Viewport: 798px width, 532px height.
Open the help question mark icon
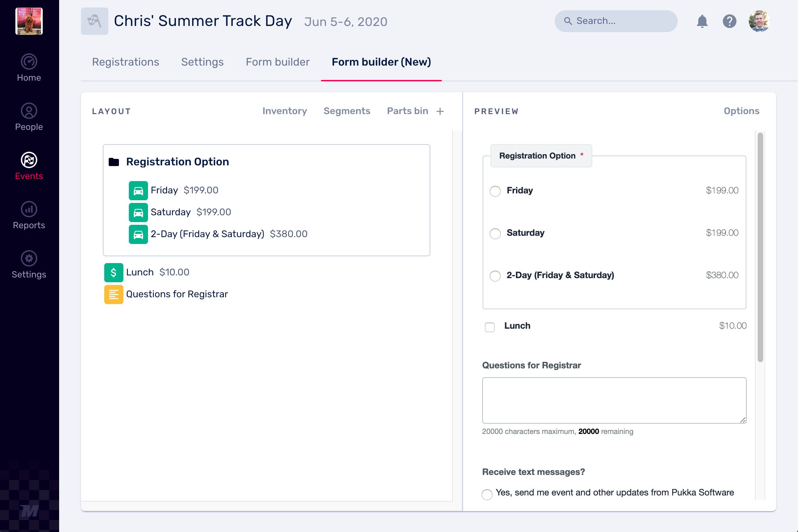729,21
